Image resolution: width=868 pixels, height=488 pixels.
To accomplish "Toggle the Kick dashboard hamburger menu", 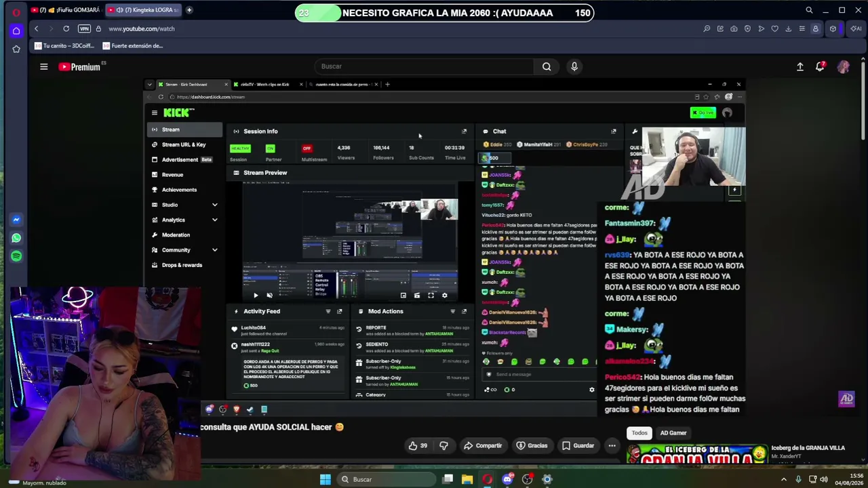I will pyautogui.click(x=155, y=113).
